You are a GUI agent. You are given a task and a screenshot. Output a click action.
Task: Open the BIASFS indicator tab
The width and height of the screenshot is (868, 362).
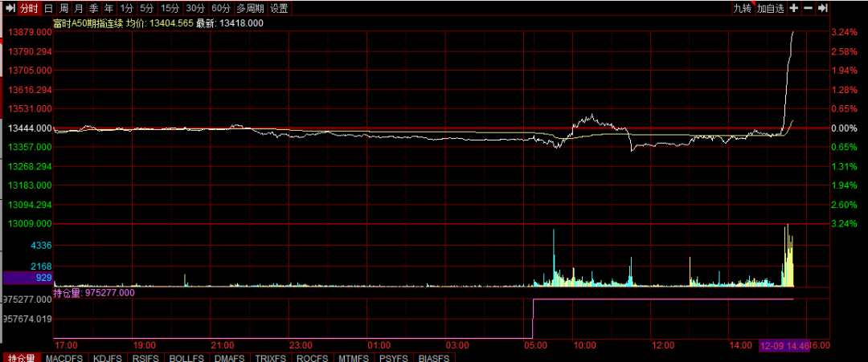click(x=434, y=357)
